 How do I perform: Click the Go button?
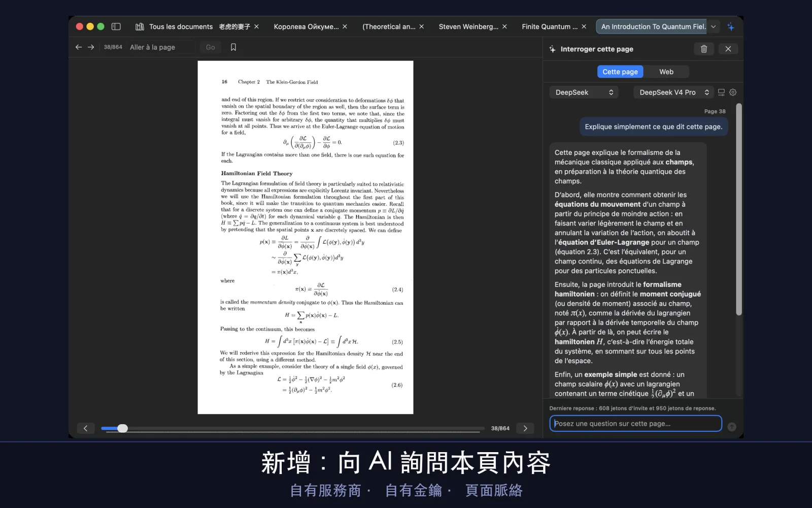[x=211, y=47]
